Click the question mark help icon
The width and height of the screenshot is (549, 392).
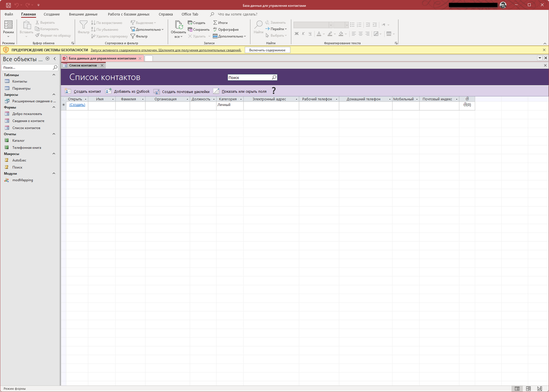click(274, 91)
